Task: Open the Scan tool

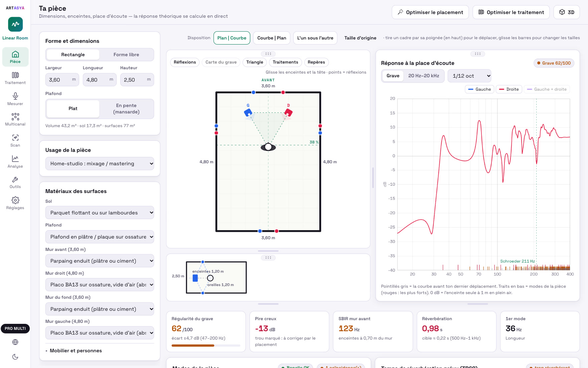Action: tap(15, 141)
